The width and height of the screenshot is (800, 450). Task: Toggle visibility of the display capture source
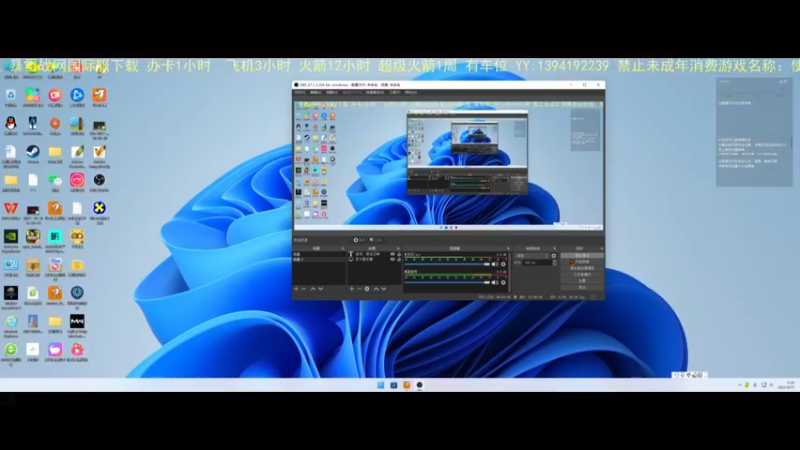(x=392, y=259)
